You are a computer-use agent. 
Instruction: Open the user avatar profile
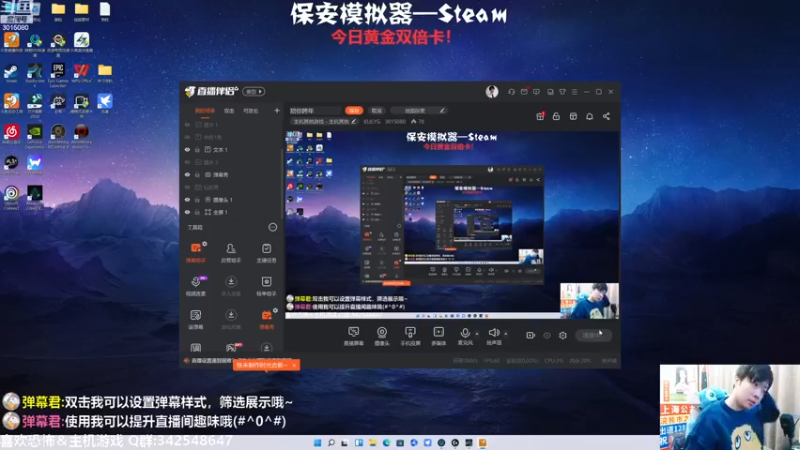(492, 92)
